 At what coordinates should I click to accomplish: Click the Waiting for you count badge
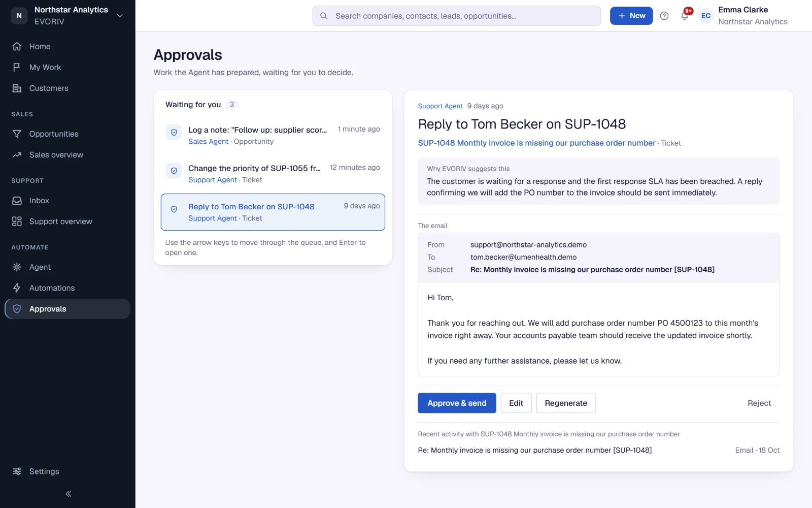pos(232,104)
